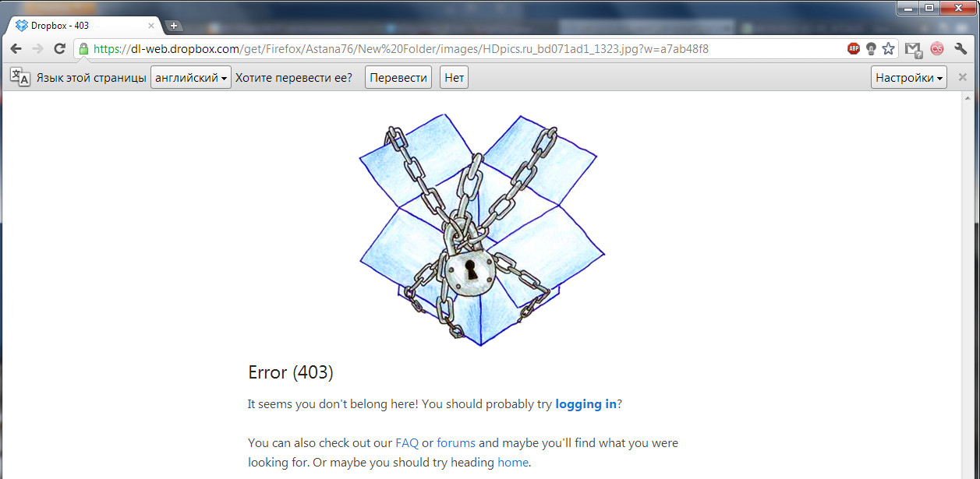
Task: Click the Нет button
Action: pyautogui.click(x=454, y=77)
